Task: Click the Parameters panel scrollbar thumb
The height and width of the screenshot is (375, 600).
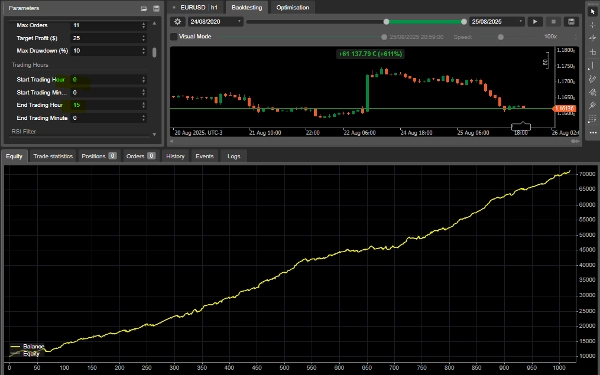Action: point(154,52)
